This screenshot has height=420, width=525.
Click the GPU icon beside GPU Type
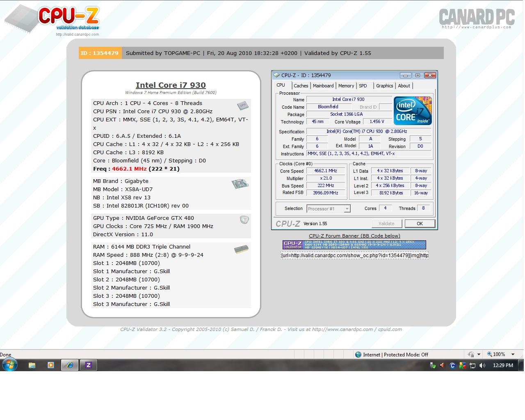244,220
